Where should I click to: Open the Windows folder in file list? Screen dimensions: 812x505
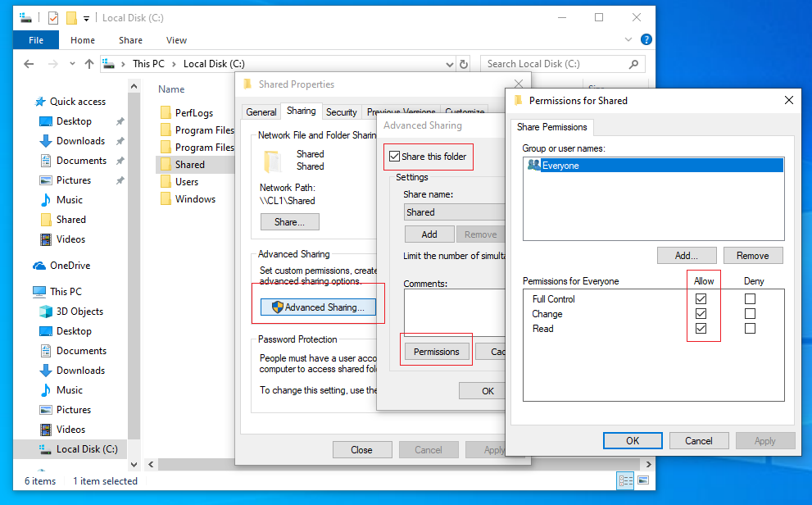(x=195, y=199)
